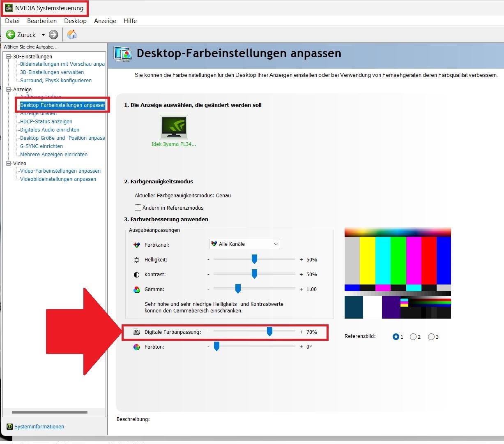Open the Desktop menu
This screenshot has width=504, height=444.
point(75,21)
